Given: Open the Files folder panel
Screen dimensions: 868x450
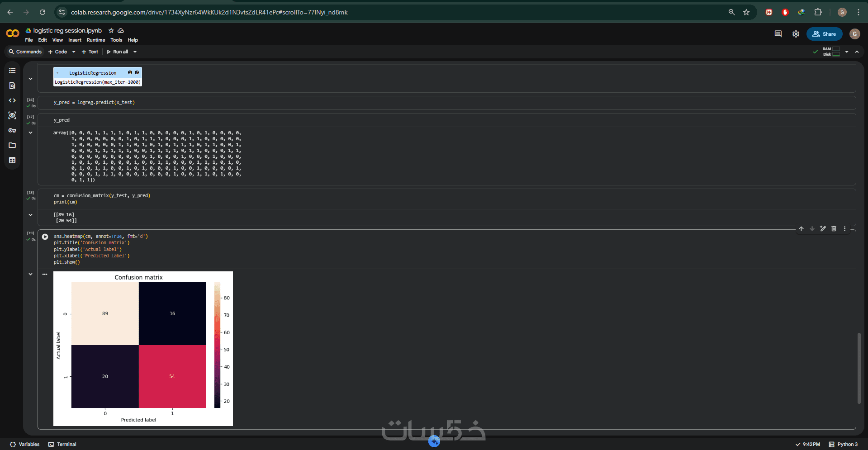Looking at the screenshot, I should pos(12,145).
